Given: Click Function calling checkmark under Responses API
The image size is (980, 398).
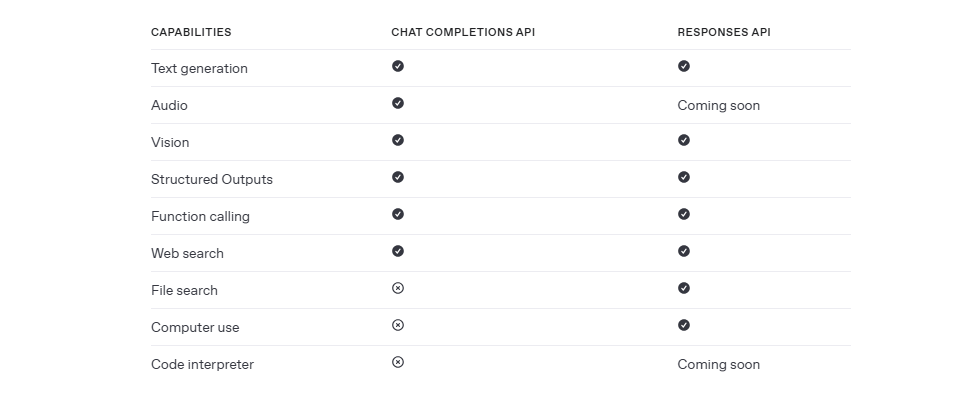Looking at the screenshot, I should (684, 214).
